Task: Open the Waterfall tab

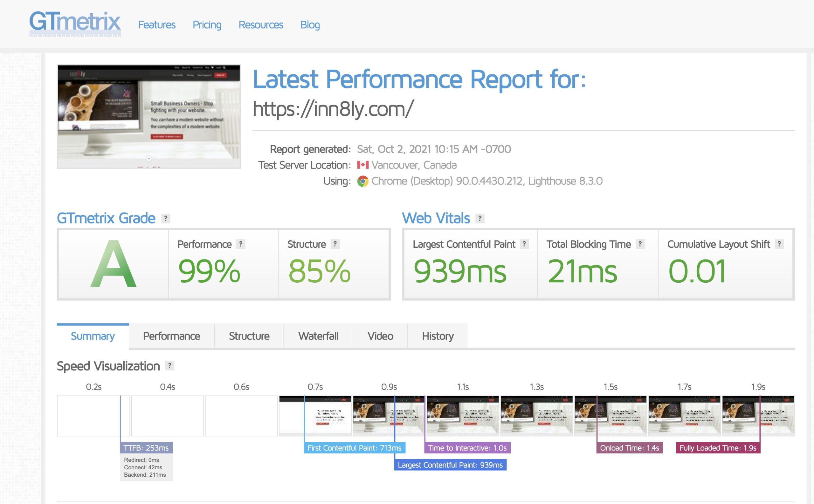Action: point(318,336)
